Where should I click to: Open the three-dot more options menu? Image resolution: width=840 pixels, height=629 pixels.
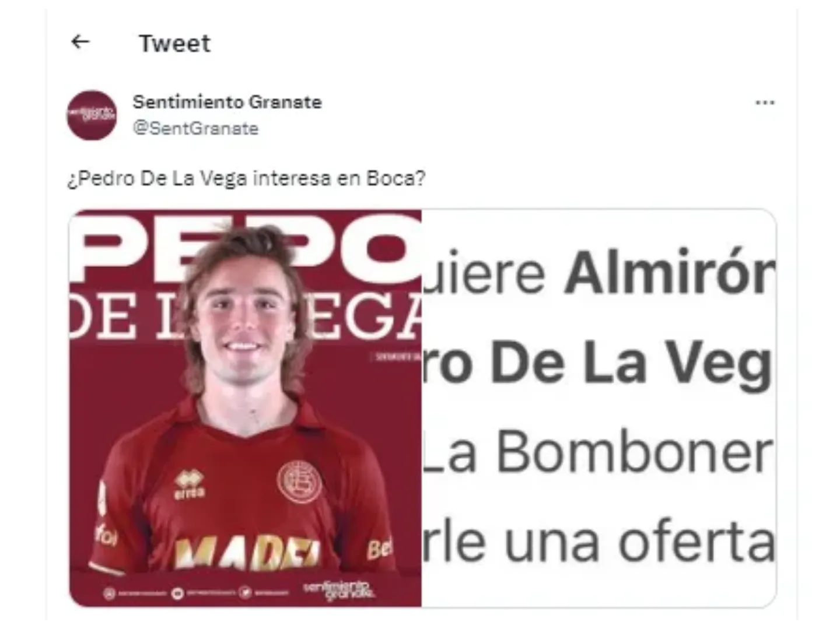764,103
